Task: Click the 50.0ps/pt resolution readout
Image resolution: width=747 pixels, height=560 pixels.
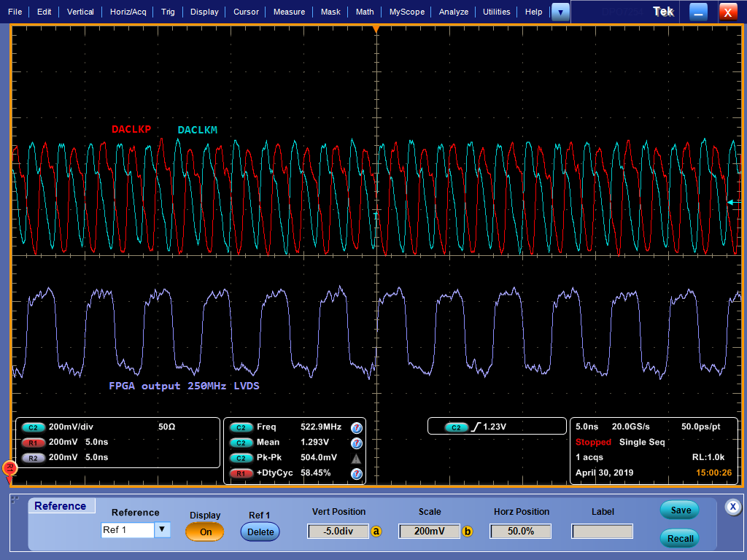Action: pyautogui.click(x=701, y=427)
